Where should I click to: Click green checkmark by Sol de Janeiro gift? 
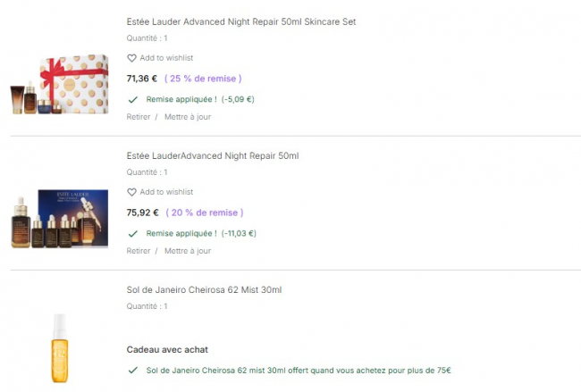132,371
